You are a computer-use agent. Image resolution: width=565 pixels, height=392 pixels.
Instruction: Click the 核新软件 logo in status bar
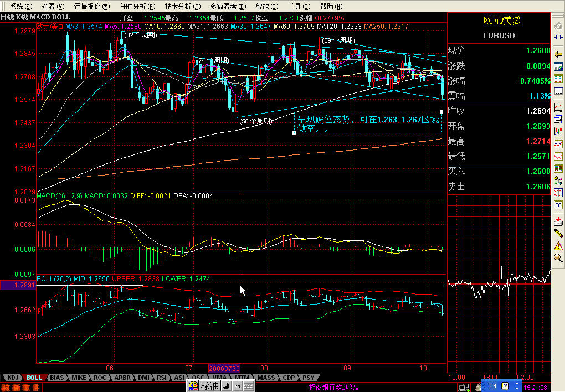(x=20, y=388)
